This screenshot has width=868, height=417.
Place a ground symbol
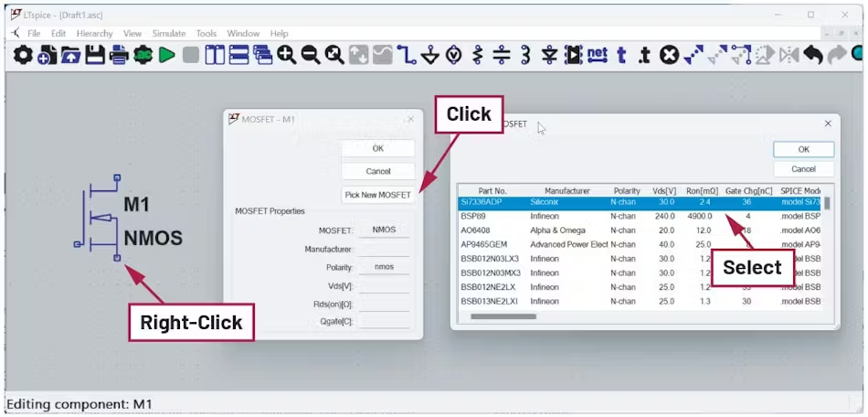(430, 55)
